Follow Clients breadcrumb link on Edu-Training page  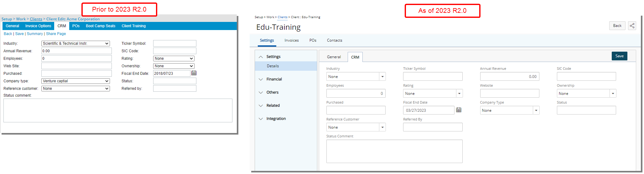pos(283,17)
